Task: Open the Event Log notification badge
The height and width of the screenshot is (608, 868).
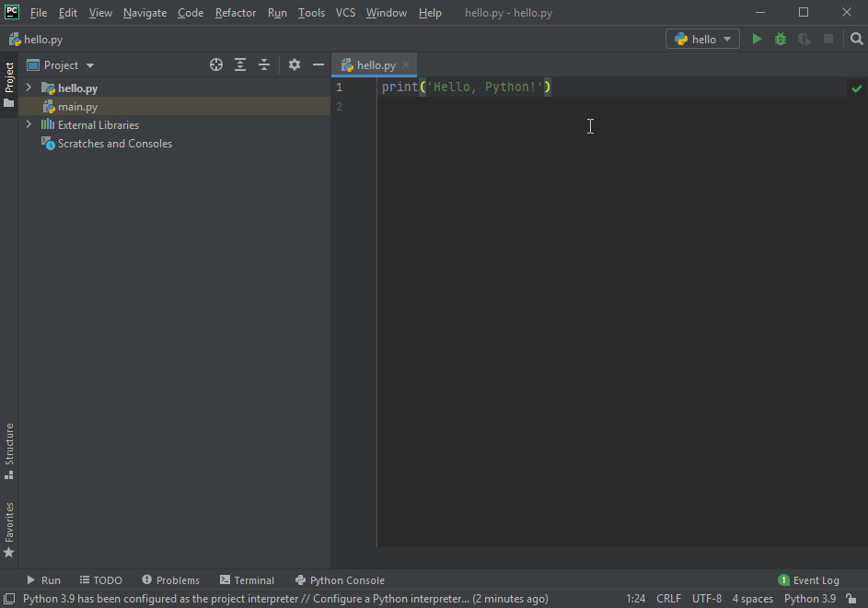Action: coord(783,579)
